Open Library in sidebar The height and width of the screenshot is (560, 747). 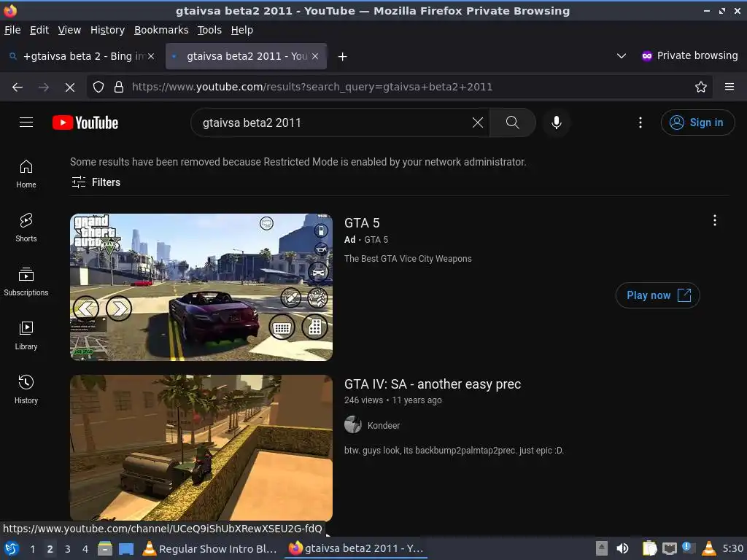point(26,335)
